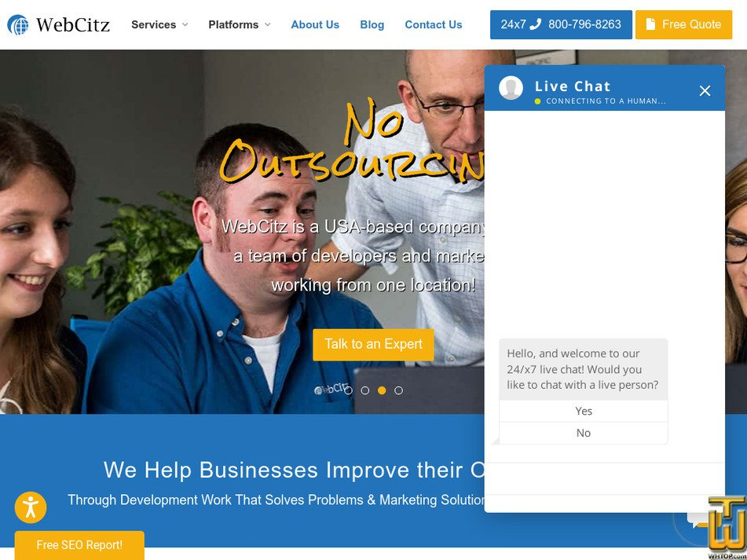Answer Yes to chat with live person

coord(584,411)
